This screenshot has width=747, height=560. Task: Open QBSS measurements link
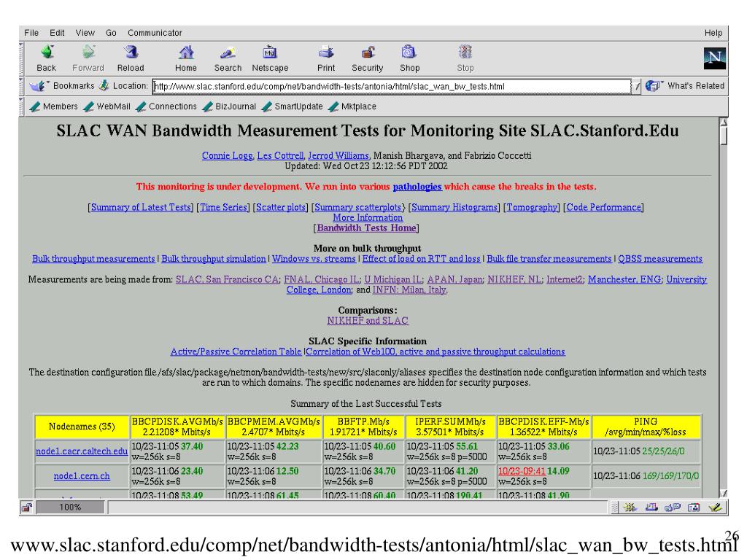click(659, 259)
